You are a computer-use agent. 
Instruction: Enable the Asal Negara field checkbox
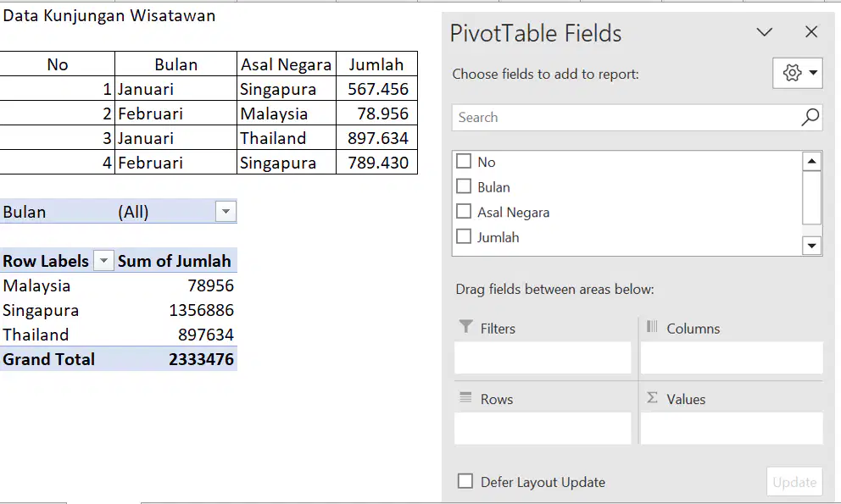pos(464,212)
